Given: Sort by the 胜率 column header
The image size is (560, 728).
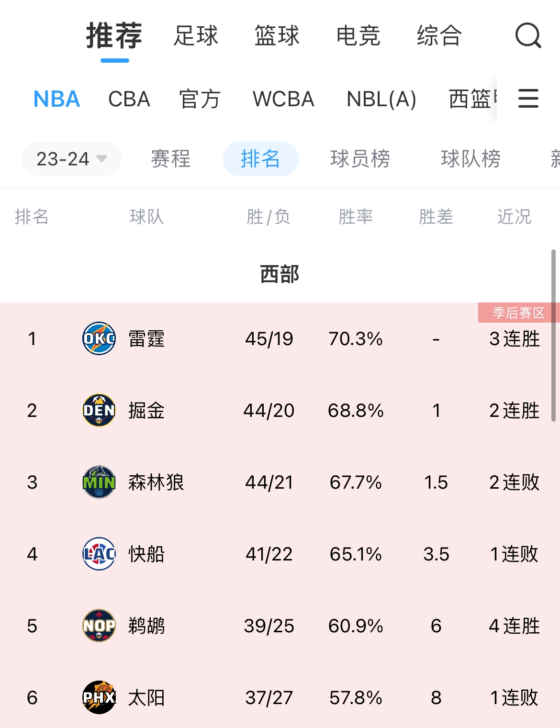Looking at the screenshot, I should click(x=356, y=217).
